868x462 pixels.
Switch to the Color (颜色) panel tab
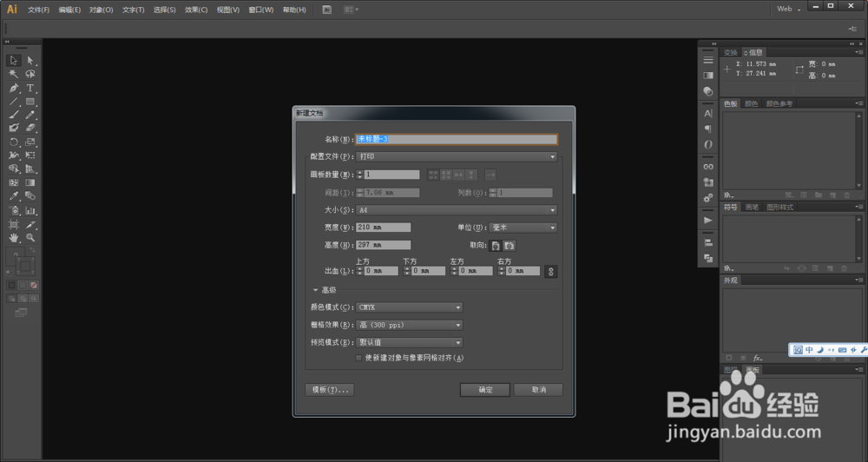click(x=751, y=103)
